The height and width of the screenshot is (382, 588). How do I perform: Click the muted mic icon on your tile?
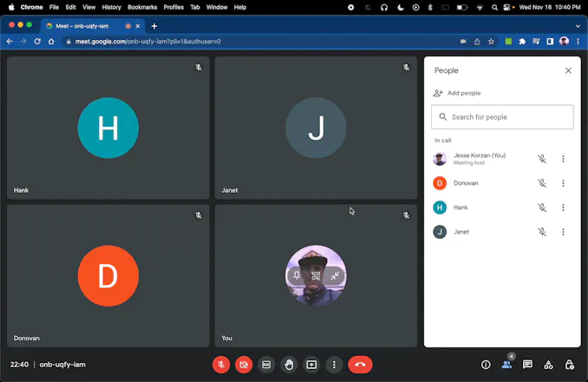point(406,215)
